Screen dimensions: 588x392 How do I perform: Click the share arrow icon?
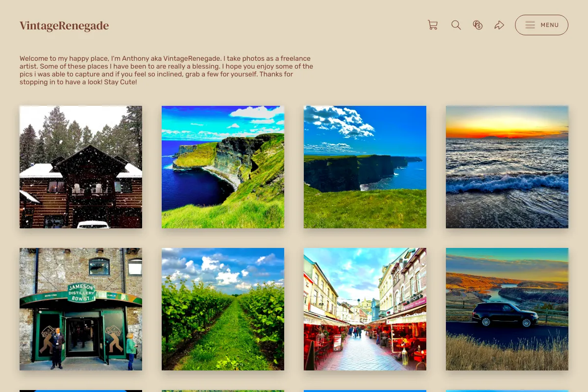coord(499,25)
